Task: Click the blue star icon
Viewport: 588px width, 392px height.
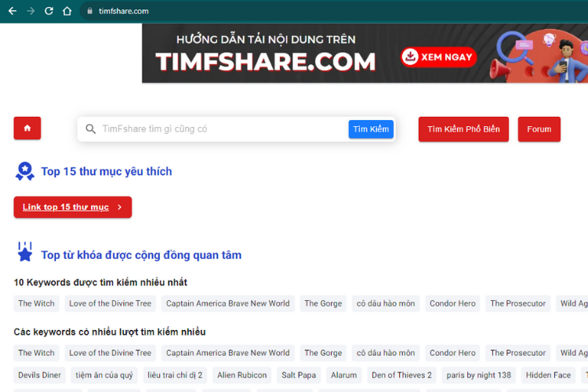Action: (25, 252)
